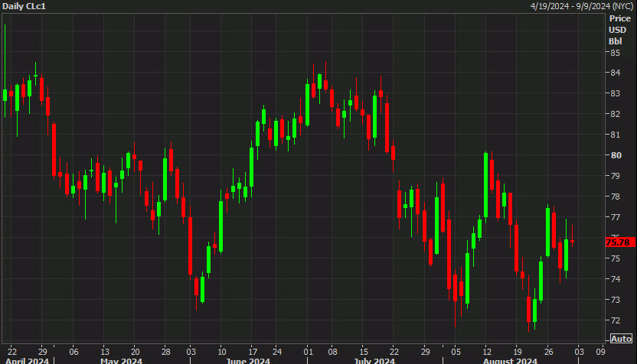This screenshot has height=364, width=637.
Task: Click the August 2024 month label
Action: 510,360
